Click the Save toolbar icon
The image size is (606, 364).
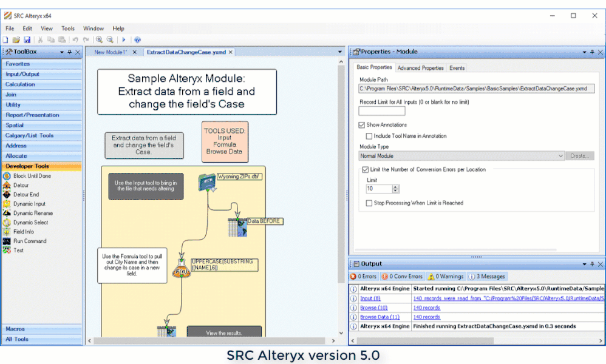click(27, 40)
